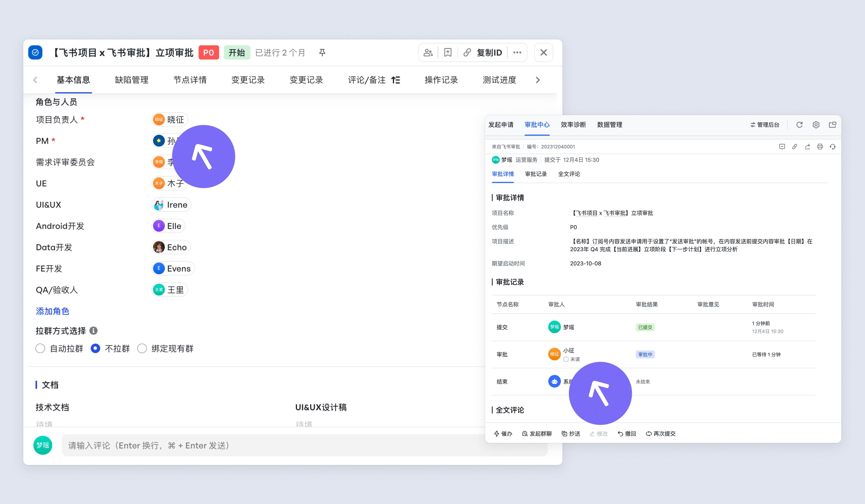
Task: Click the 王里 QA member chip
Action: [x=170, y=290]
